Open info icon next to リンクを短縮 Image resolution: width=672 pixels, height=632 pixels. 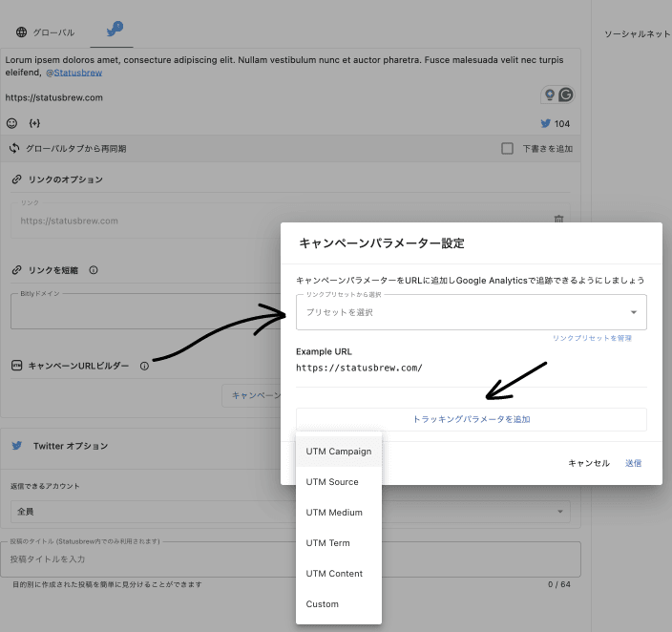(94, 270)
